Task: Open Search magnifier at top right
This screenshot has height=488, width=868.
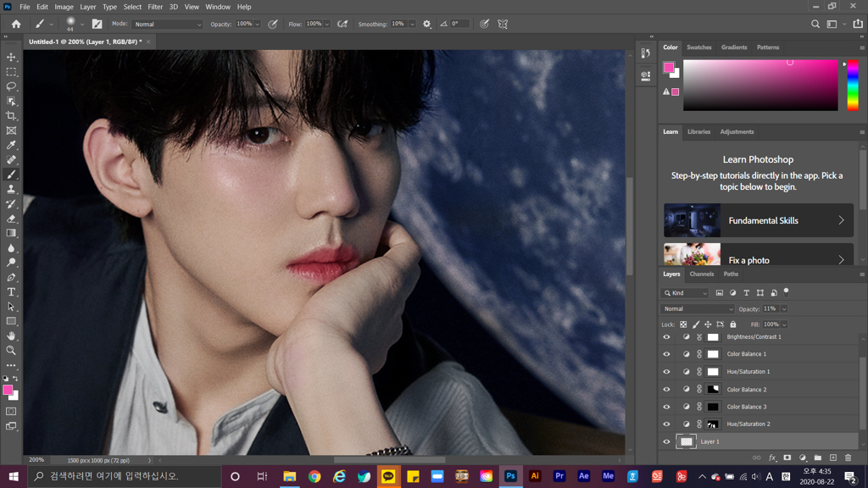Action: [x=815, y=24]
